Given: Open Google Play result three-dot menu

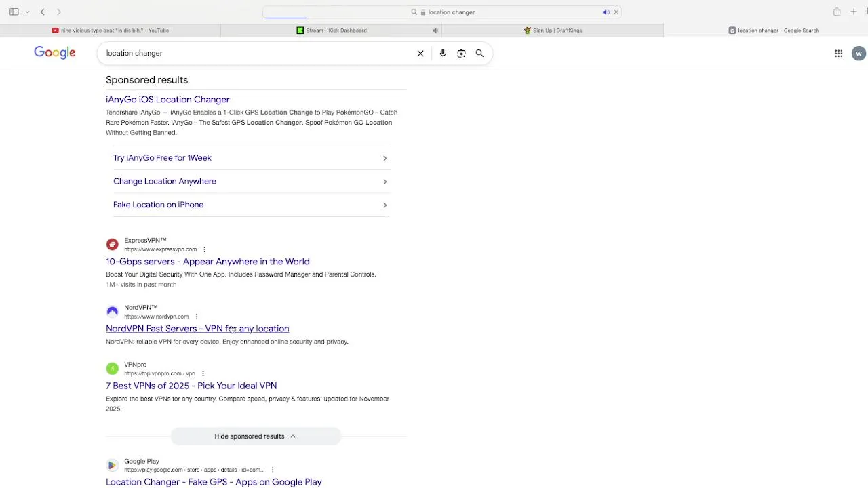Looking at the screenshot, I should [273, 470].
